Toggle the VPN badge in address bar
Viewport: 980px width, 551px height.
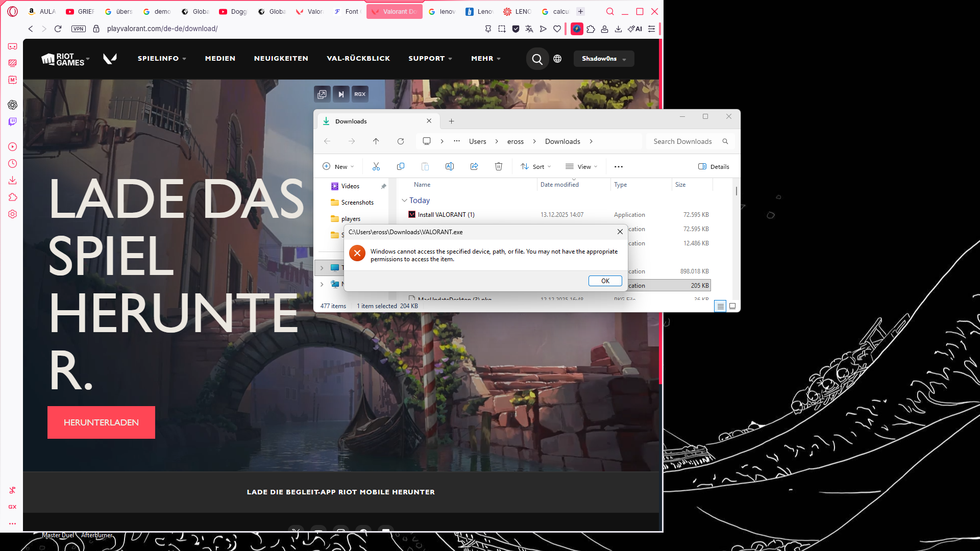[x=79, y=29]
